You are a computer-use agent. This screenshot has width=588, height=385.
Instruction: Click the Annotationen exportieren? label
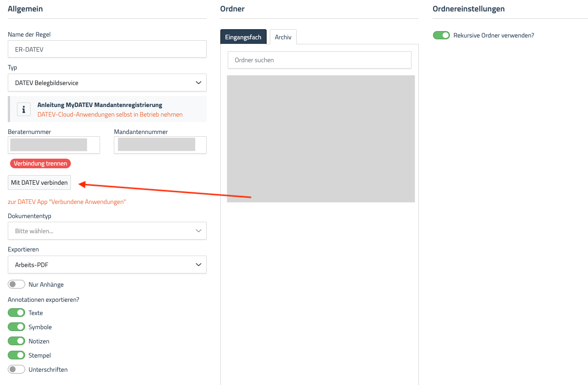(x=44, y=299)
